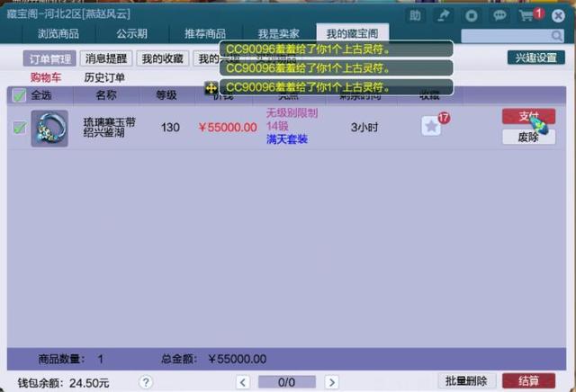Go to previous page with left arrow

[243, 382]
